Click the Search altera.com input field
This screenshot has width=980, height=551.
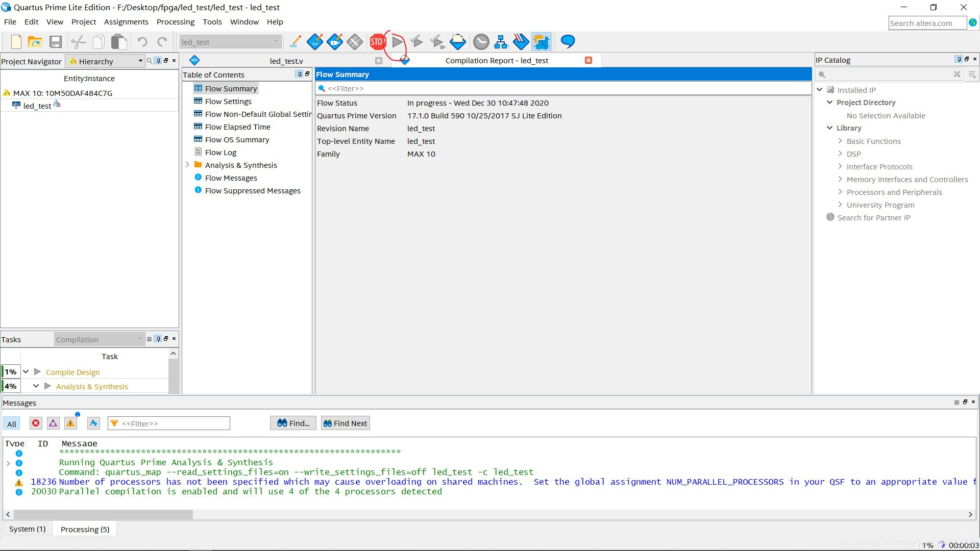(x=927, y=23)
